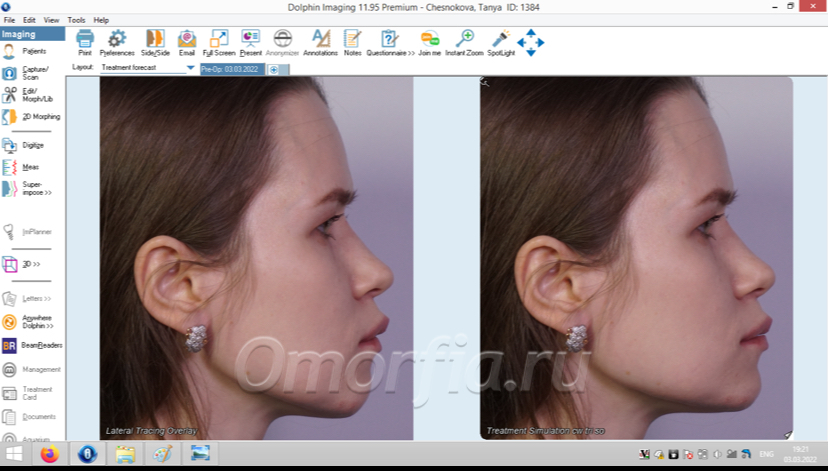This screenshot has height=471, width=828.
Task: Activate the Instant Zoom magnifier
Action: click(x=464, y=42)
